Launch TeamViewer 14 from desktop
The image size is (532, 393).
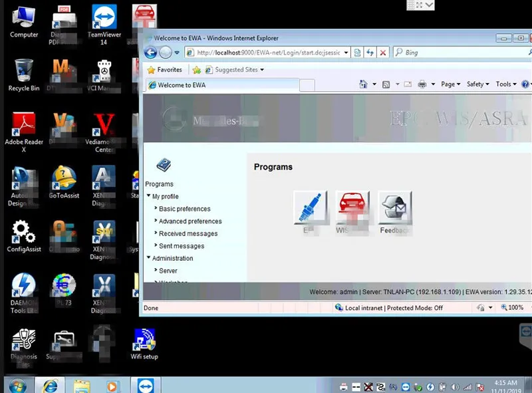click(104, 25)
